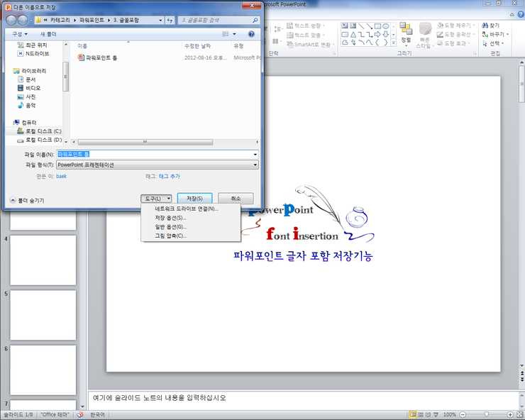Select 로컬 디스크 (D:)

tap(39, 140)
